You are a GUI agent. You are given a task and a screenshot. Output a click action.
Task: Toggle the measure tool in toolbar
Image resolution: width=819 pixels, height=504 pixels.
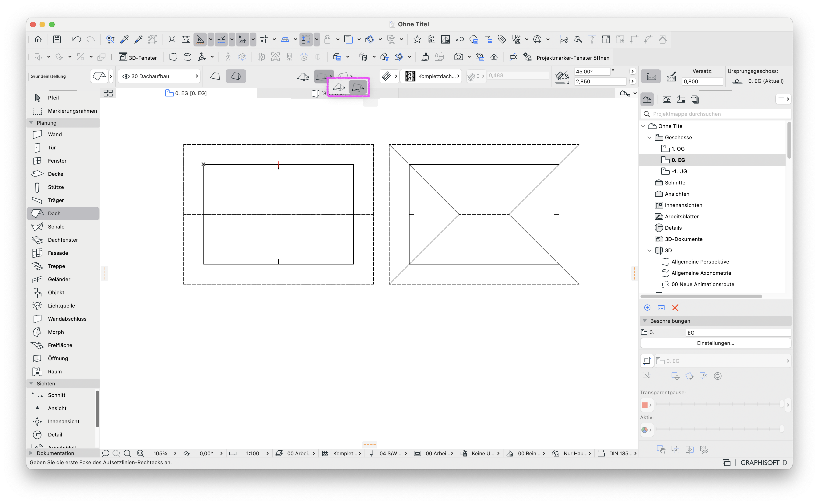[x=186, y=39]
